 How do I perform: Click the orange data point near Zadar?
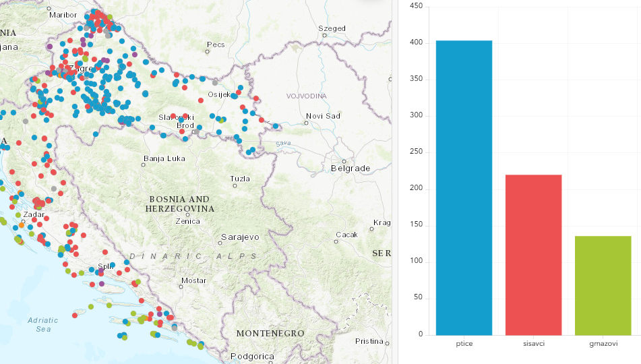click(22, 226)
